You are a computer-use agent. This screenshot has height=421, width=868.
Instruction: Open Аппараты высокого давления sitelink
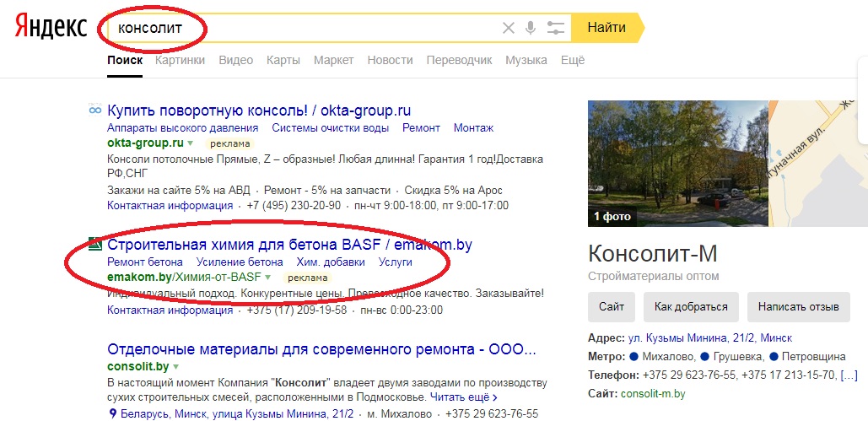click(183, 128)
